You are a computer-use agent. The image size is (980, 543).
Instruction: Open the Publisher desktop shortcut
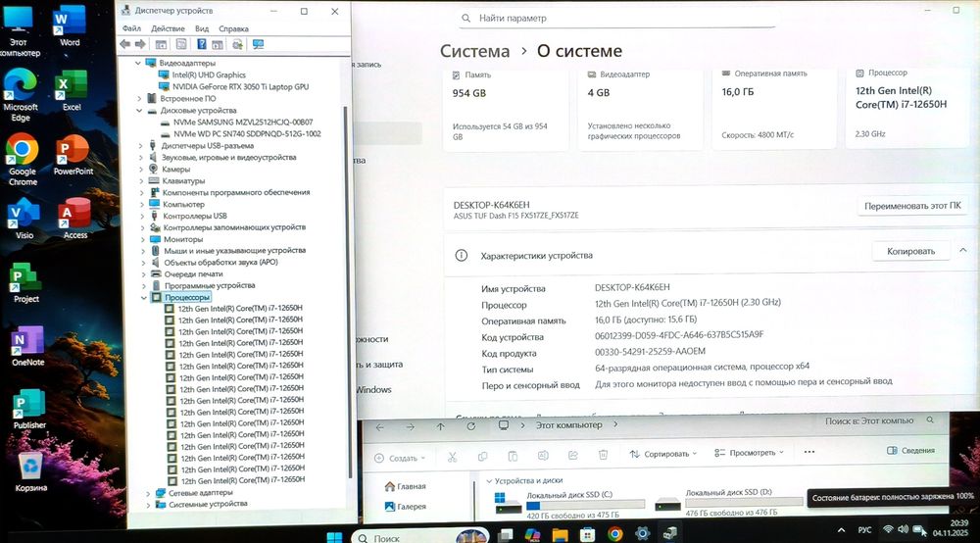pyautogui.click(x=29, y=410)
